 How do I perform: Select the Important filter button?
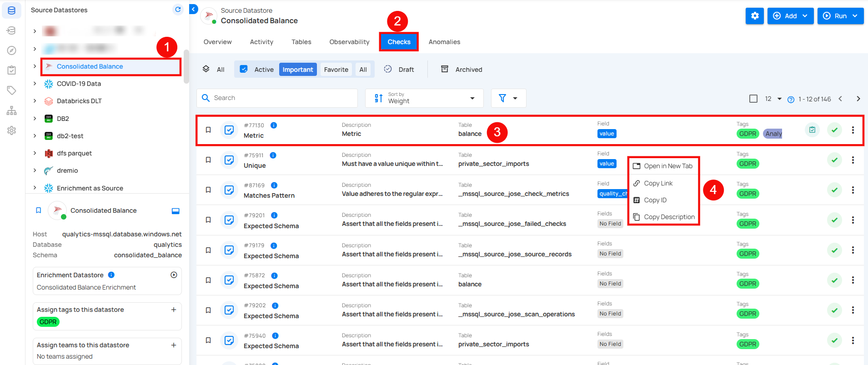click(x=297, y=70)
